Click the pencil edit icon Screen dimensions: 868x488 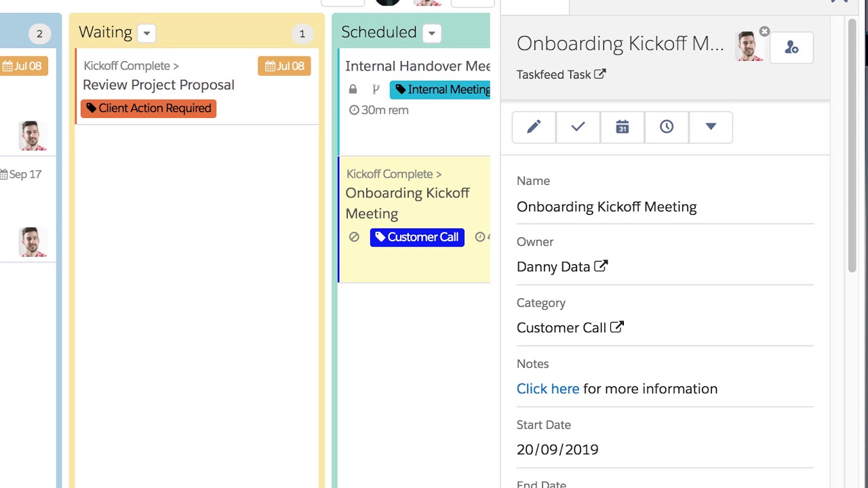click(534, 127)
